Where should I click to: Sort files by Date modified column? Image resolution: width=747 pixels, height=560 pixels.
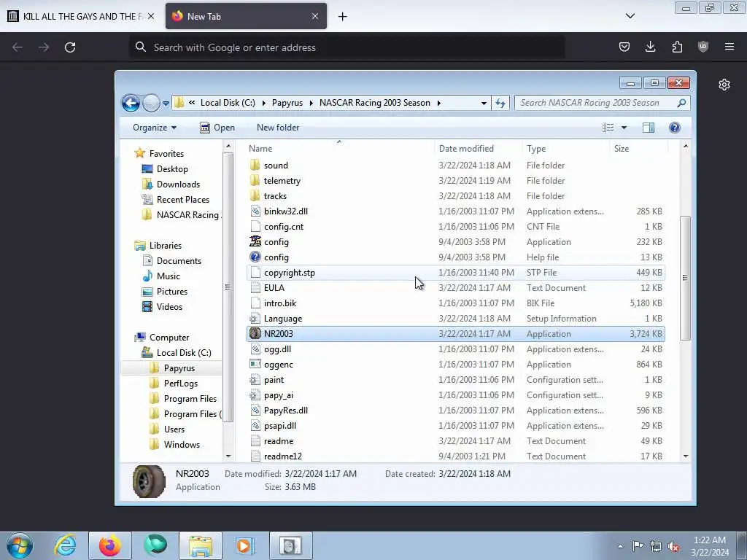pyautogui.click(x=478, y=149)
